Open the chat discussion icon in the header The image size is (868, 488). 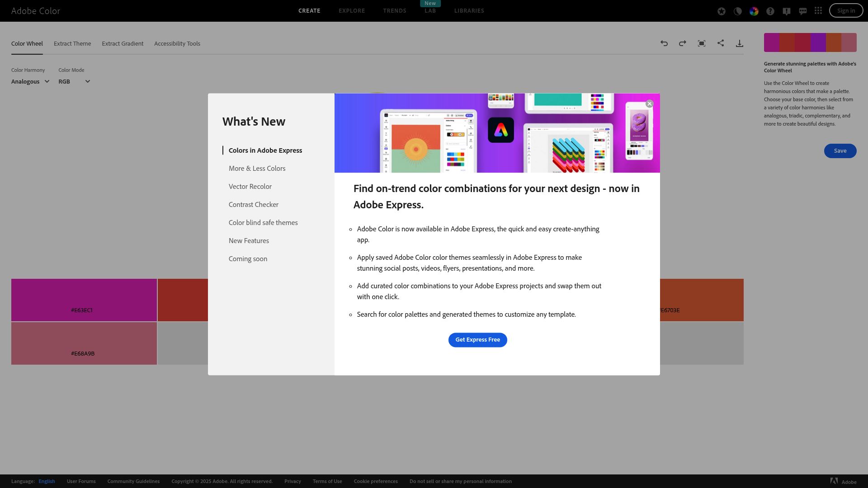tap(803, 11)
